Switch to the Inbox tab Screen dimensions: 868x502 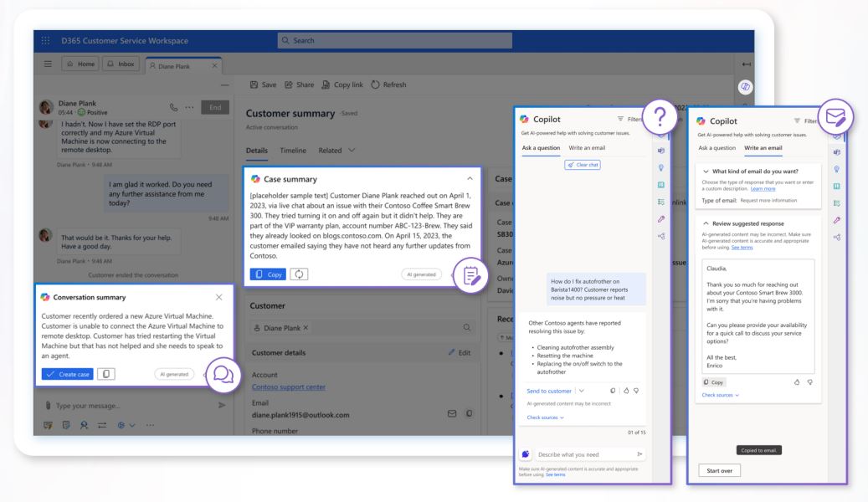pos(121,64)
